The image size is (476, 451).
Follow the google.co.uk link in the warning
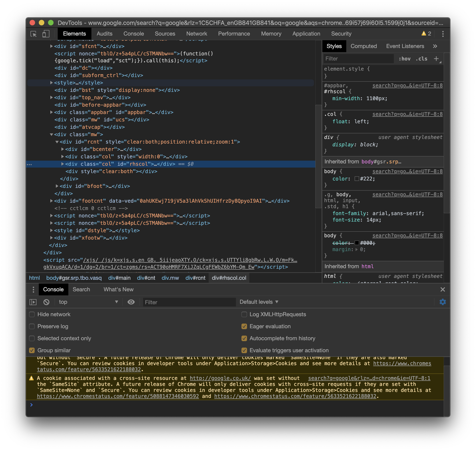[x=220, y=378]
